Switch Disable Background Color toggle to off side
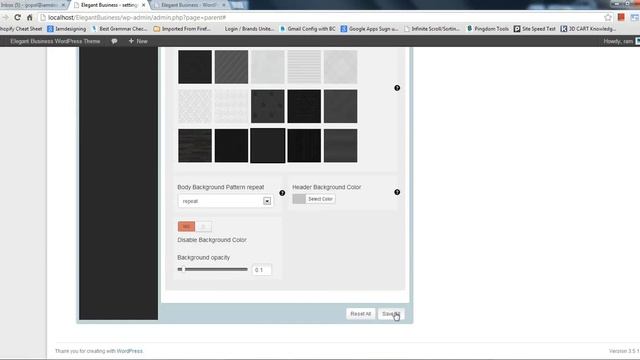This screenshot has height=360, width=640. point(203,227)
